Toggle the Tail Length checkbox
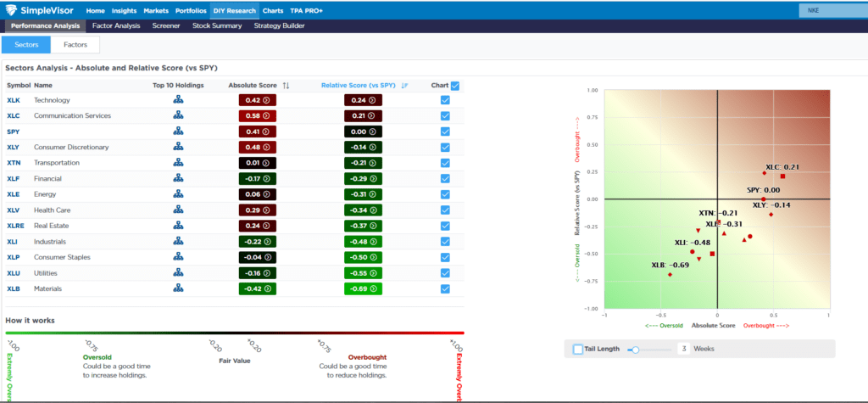Screen dimensions: 868x403 578,349
